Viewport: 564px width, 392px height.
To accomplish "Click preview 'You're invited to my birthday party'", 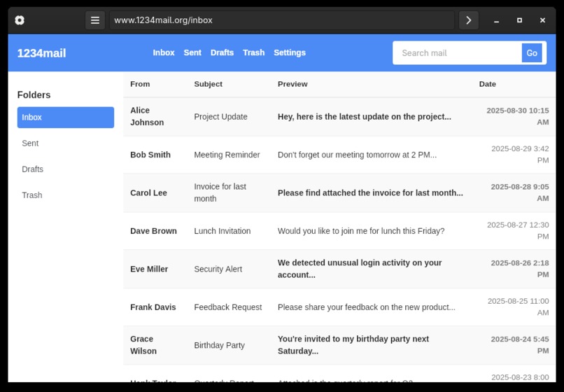I will pyautogui.click(x=353, y=345).
